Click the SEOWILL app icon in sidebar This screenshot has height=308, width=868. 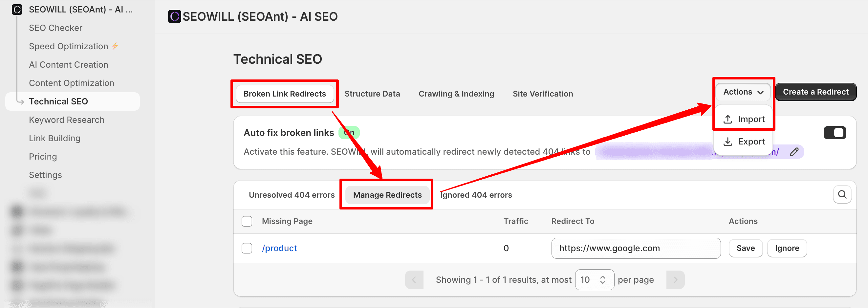pyautogui.click(x=17, y=10)
